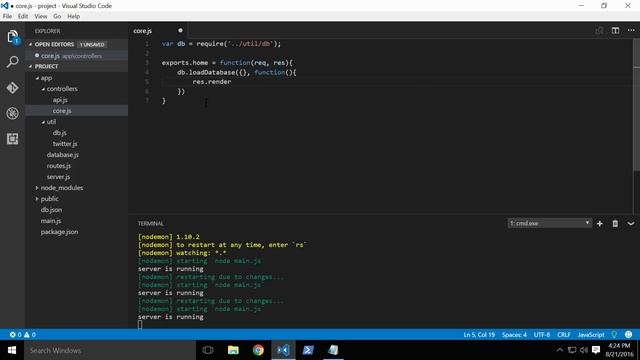
Task: Click the Search Windows input box
Action: coord(110,350)
